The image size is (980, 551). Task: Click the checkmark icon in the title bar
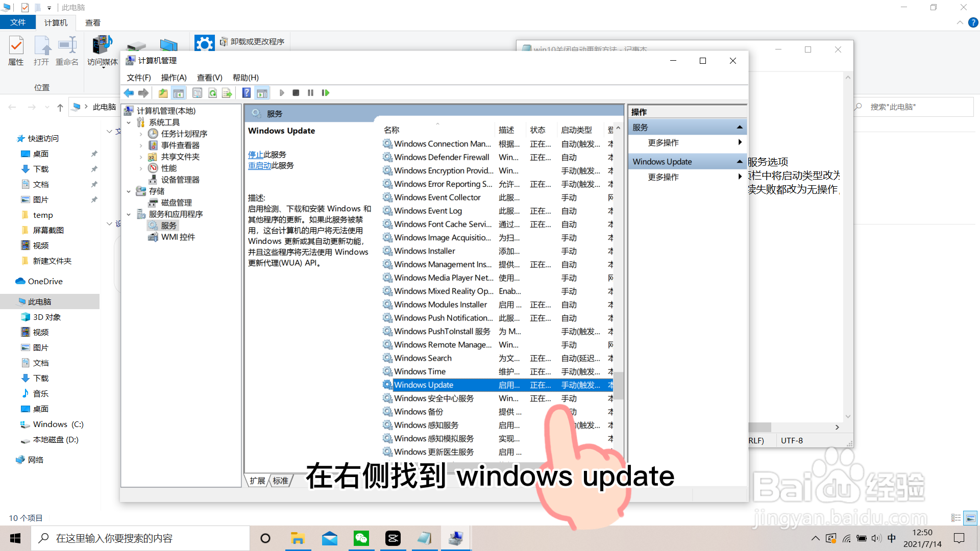(x=24, y=7)
